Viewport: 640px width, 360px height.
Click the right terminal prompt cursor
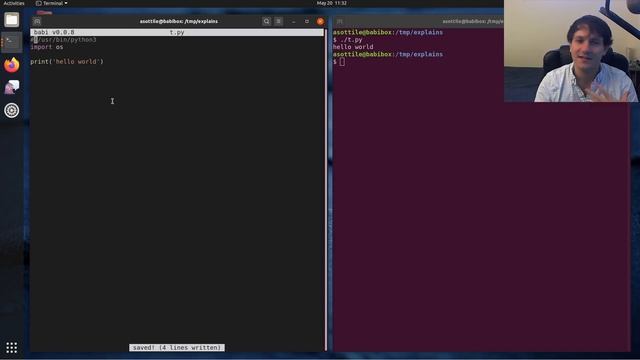(x=342, y=62)
